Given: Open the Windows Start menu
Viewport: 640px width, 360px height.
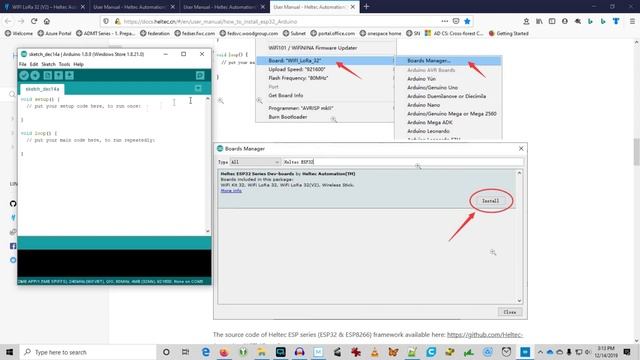Looking at the screenshot, I should [9, 352].
